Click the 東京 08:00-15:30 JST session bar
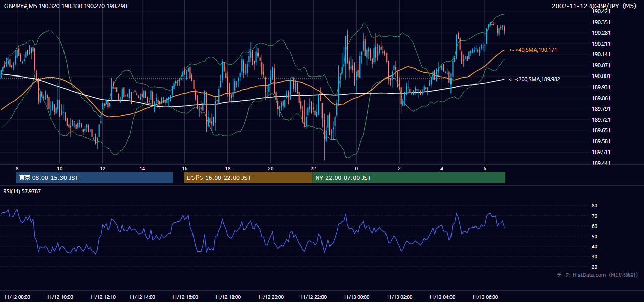The image size is (644, 302). [x=95, y=178]
